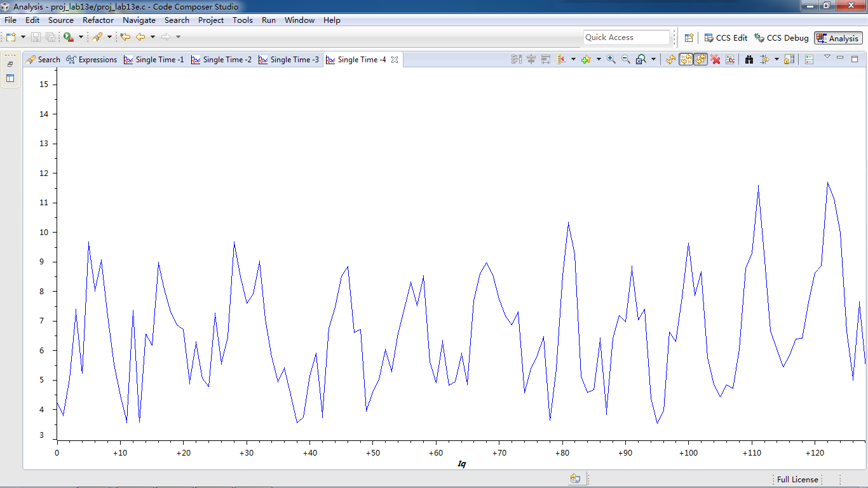Click the +100 x-axis label
Screen dimensions: 868x488
pos(688,453)
